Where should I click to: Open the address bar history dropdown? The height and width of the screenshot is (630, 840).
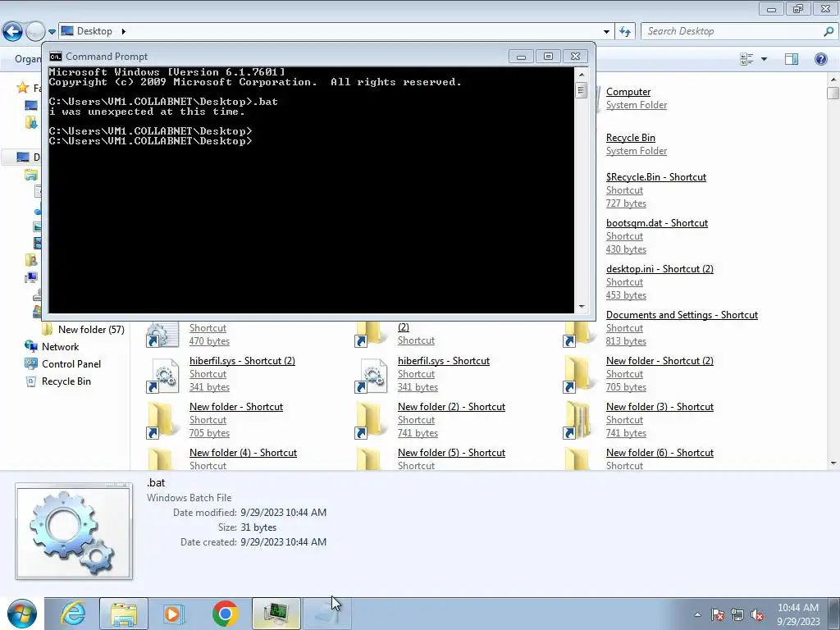pyautogui.click(x=606, y=32)
